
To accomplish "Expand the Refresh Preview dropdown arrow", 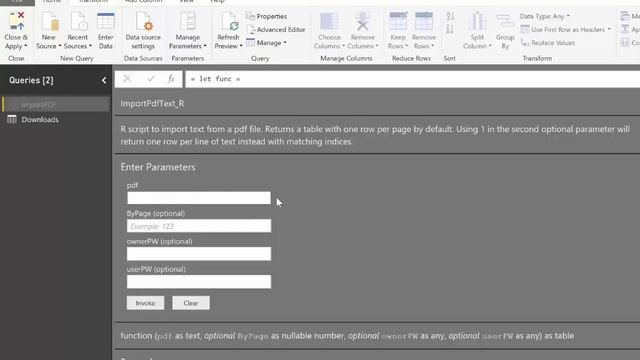I will [x=241, y=46].
